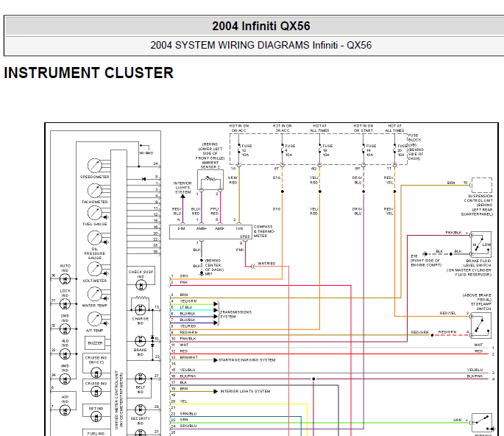Click the 'BRN/WHT' wire label at pin 13
This screenshot has width=504, height=436.
188,357
